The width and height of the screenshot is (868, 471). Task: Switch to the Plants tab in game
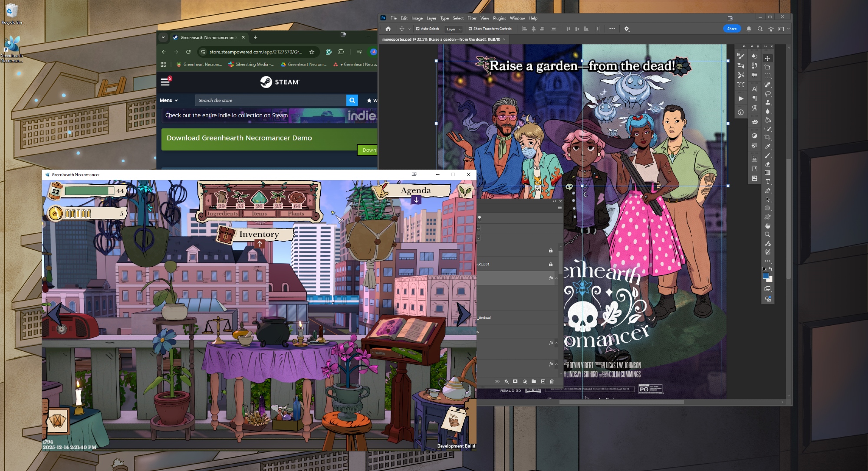[296, 213]
